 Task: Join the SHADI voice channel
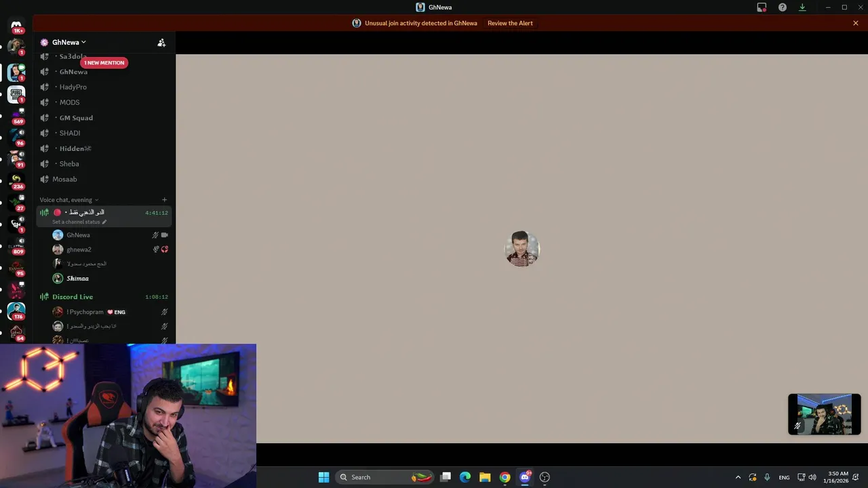(x=104, y=133)
